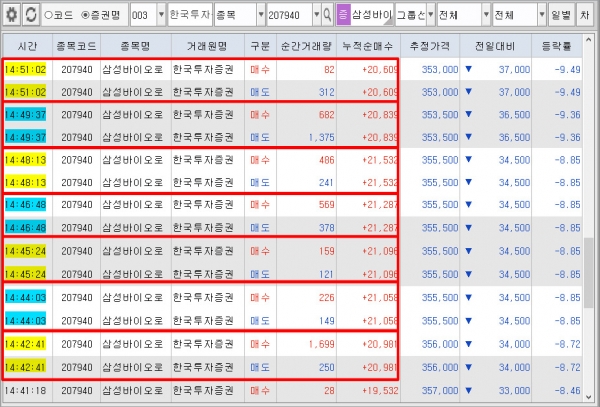Click the 003 broker code input field
600x407 pixels.
coord(143,15)
